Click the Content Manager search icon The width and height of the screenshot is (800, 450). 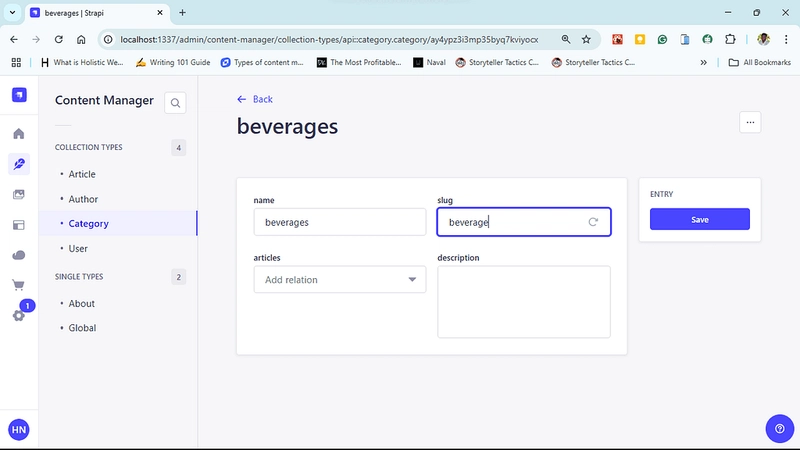pos(175,103)
